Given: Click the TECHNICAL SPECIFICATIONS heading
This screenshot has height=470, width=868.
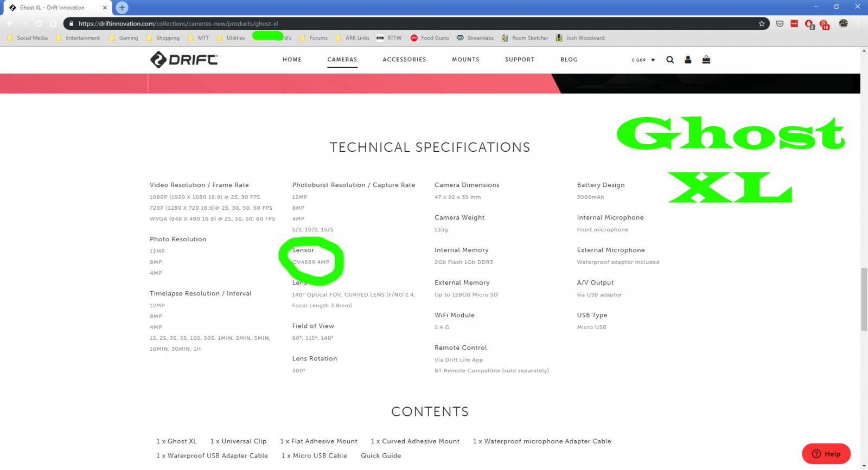Looking at the screenshot, I should coord(430,147).
